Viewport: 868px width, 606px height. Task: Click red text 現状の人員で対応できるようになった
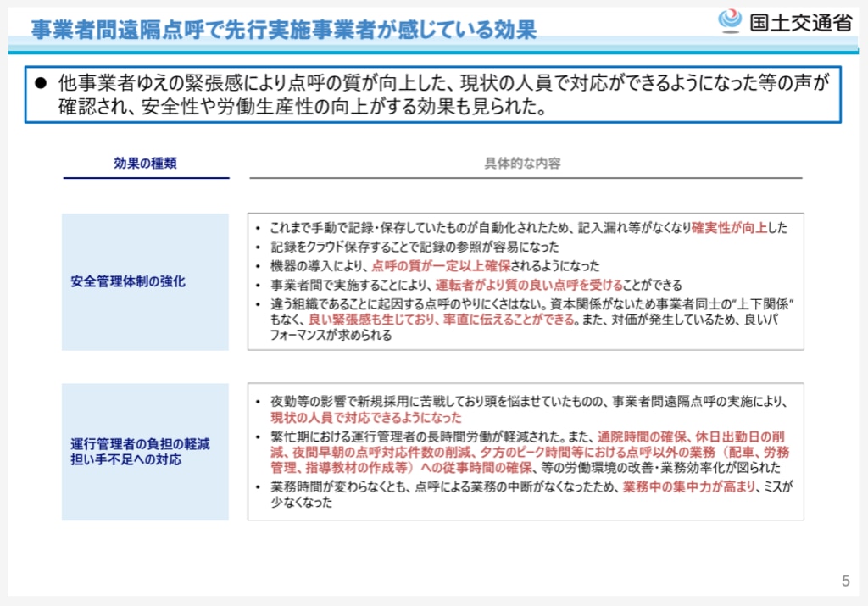(x=366, y=418)
